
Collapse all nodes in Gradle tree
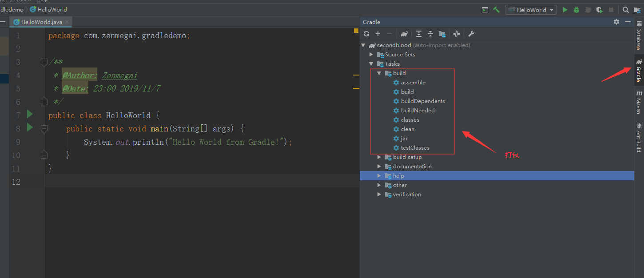(430, 34)
